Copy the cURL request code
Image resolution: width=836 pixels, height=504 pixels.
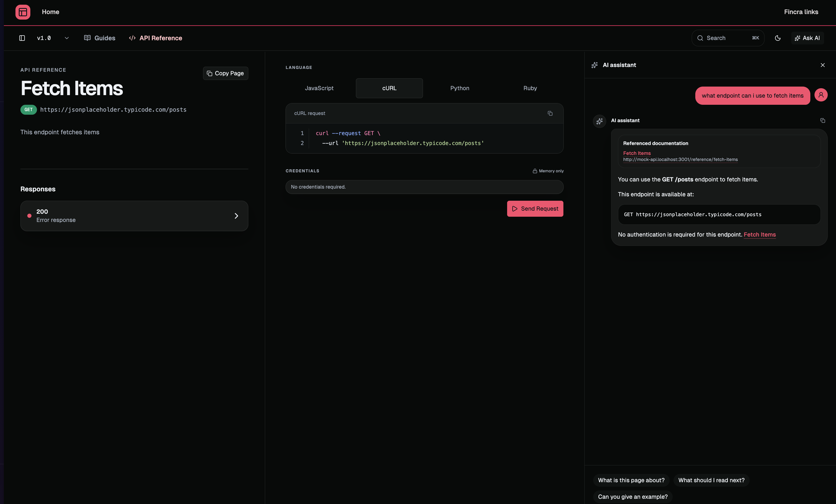coord(550,113)
